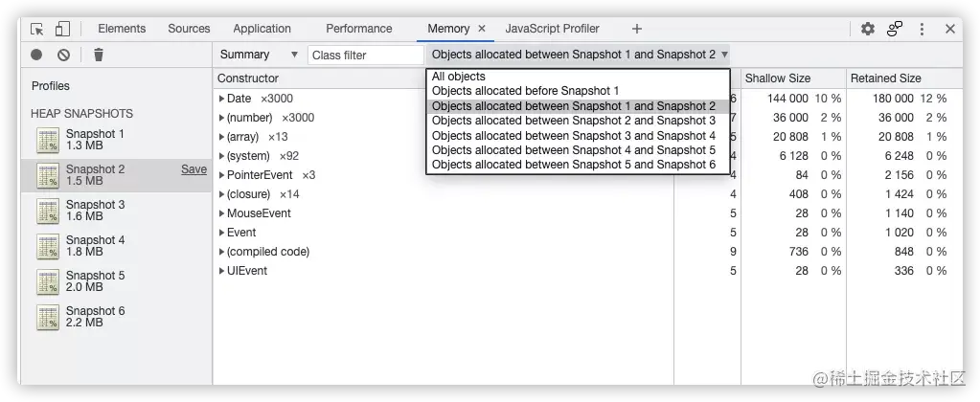Click the Class filter input field
Viewport: 980px width, 402px height.
coord(364,55)
